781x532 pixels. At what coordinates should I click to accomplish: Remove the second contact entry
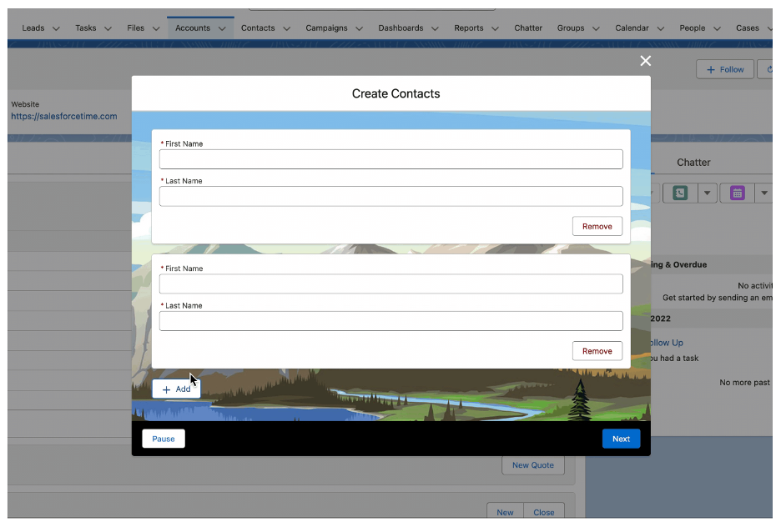597,351
